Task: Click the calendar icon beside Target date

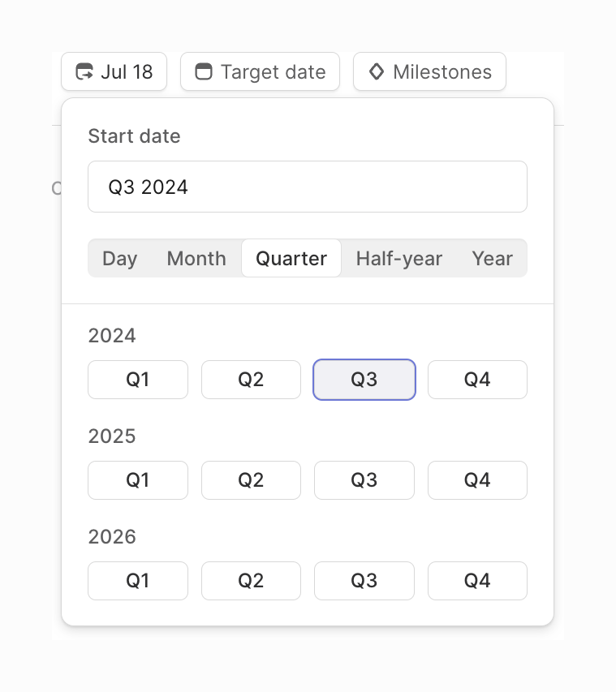Action: [x=203, y=71]
